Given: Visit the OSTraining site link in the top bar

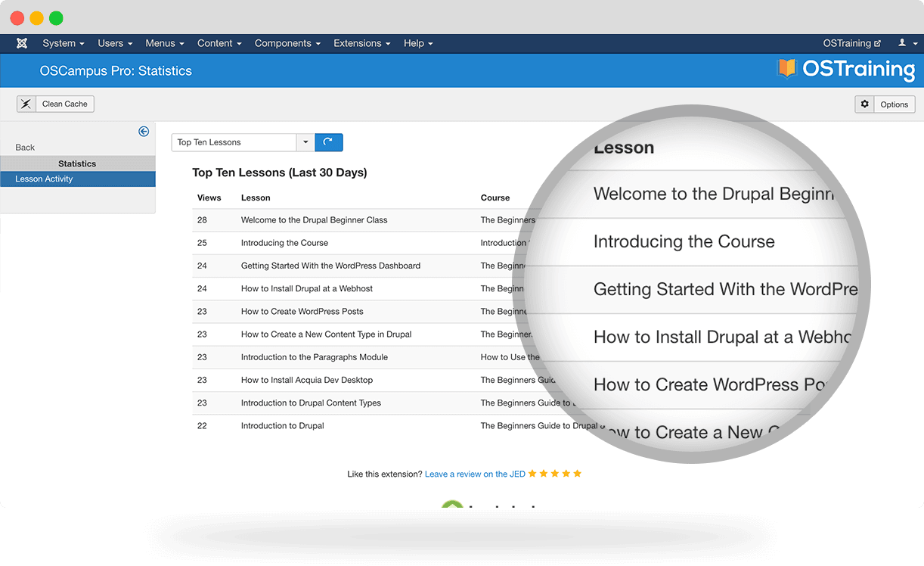Looking at the screenshot, I should click(x=852, y=43).
